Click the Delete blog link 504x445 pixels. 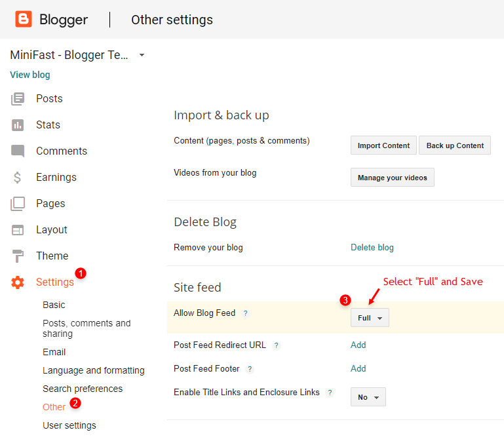372,248
